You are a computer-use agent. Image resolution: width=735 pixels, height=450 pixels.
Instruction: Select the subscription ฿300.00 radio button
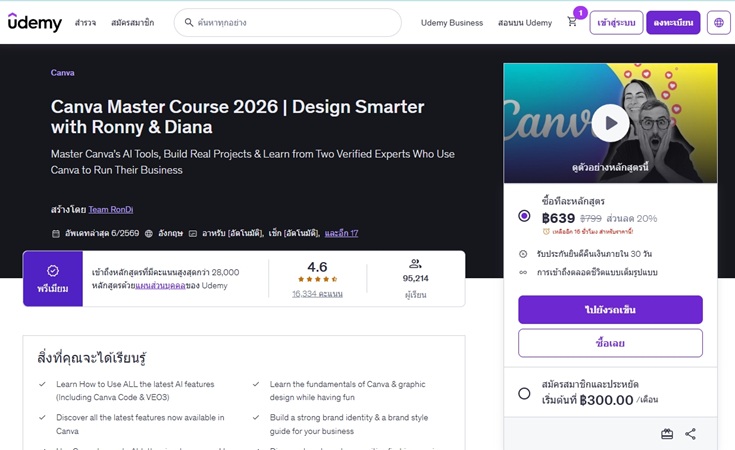[x=525, y=393]
